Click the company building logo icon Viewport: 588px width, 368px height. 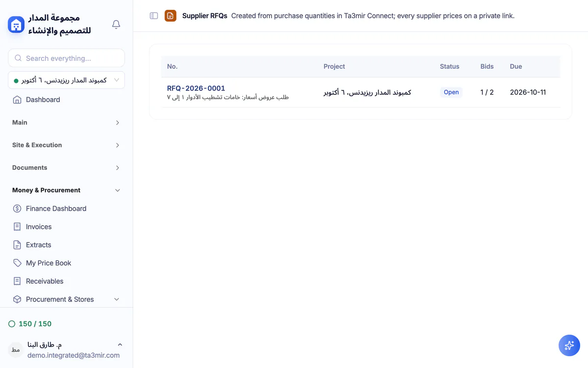point(16,25)
